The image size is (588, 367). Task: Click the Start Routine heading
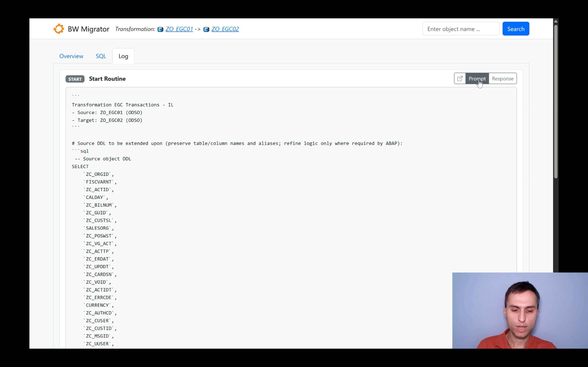click(x=107, y=79)
